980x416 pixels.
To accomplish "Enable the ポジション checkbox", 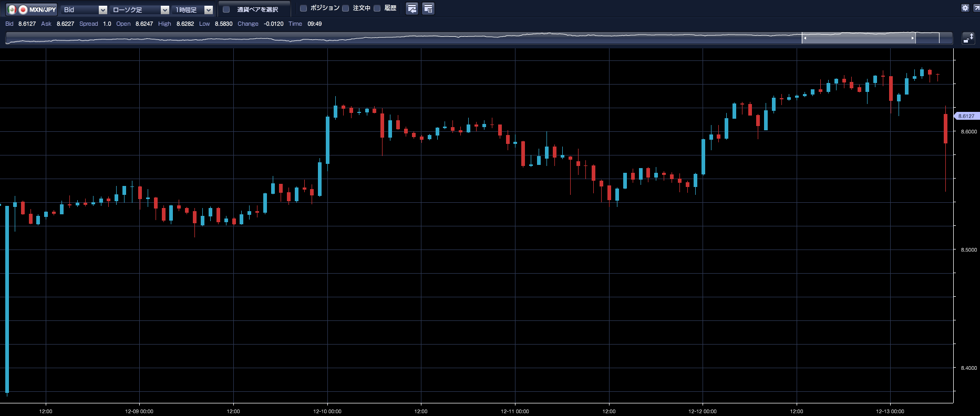I will [303, 8].
